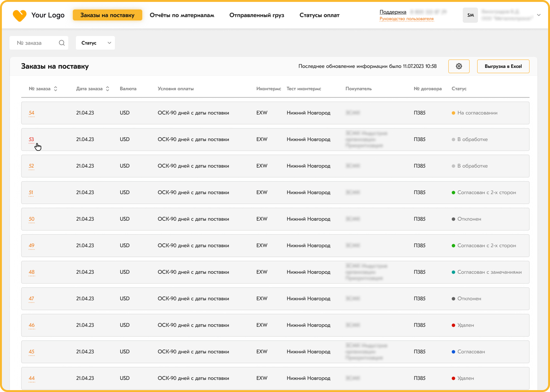550x392 pixels.
Task: Click the Your Logo text
Action: click(x=48, y=15)
